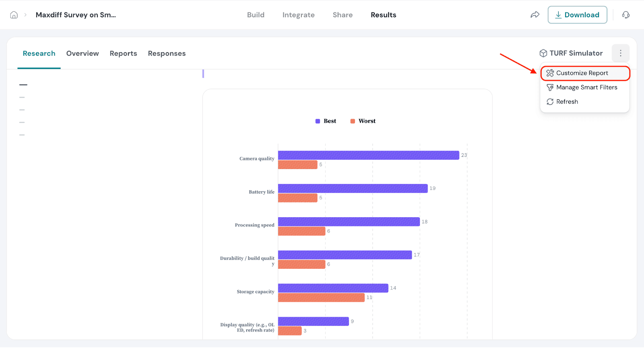Image resolution: width=644 pixels, height=348 pixels.
Task: Click the TURF Simulator cube icon
Action: click(x=543, y=53)
